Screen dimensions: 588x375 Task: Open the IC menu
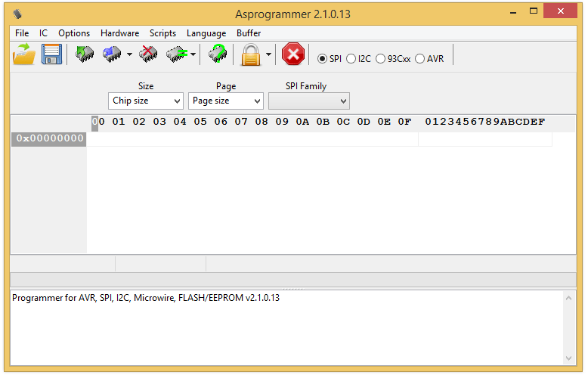click(44, 33)
